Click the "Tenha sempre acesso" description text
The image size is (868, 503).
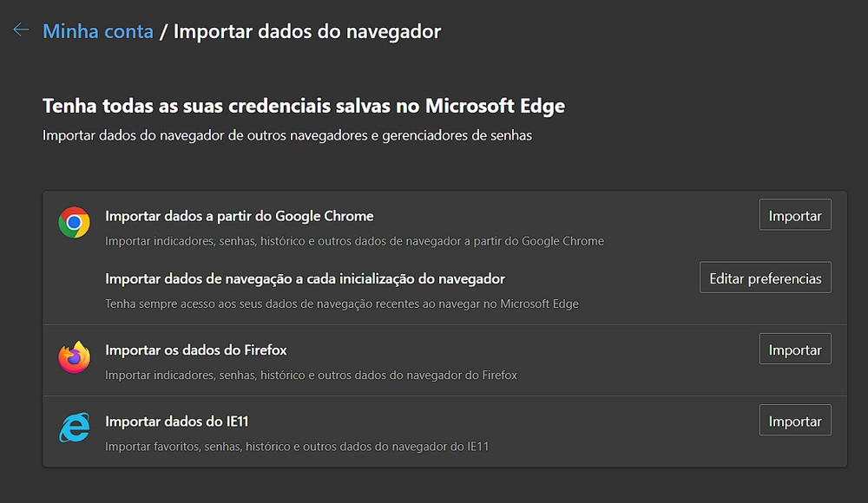pyautogui.click(x=342, y=304)
